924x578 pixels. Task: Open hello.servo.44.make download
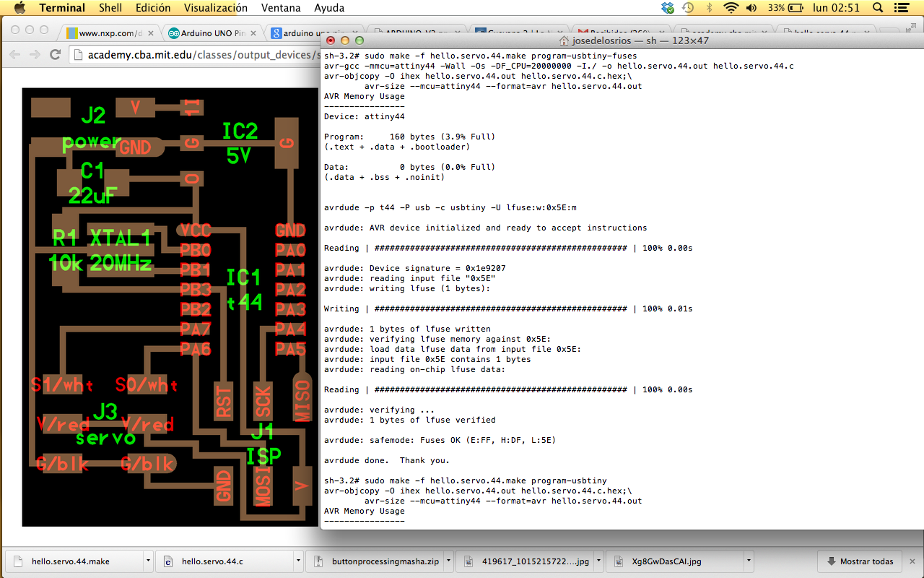pos(72,561)
